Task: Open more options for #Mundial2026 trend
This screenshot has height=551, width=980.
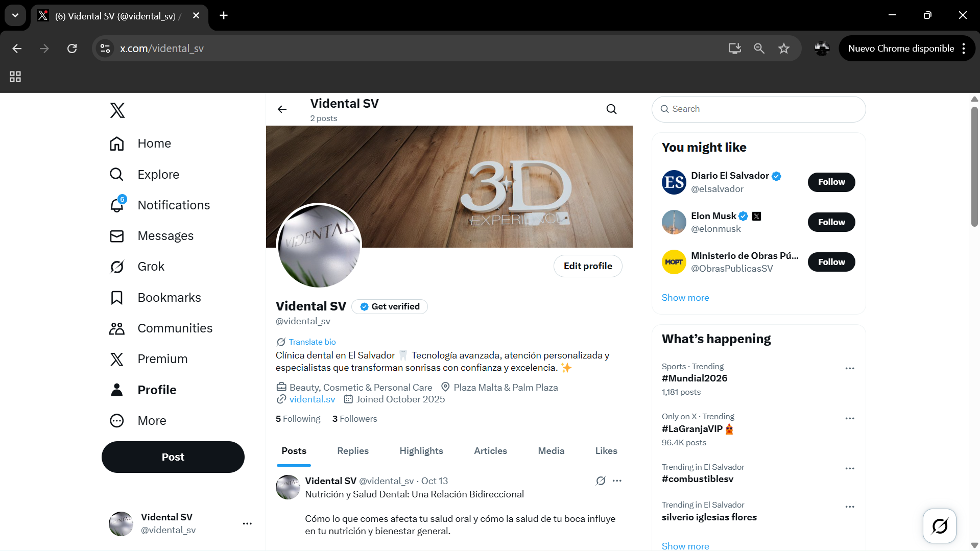Action: click(x=849, y=368)
